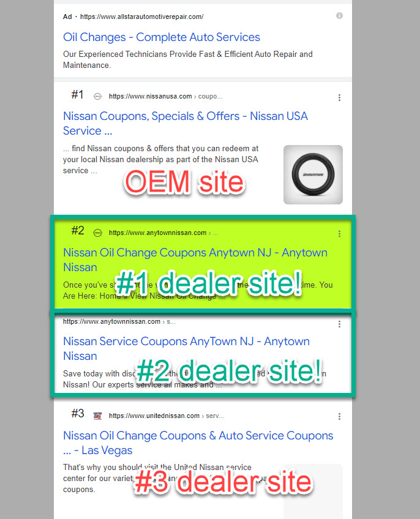Screen dimensions: 420x519
Task: Open the unitednissan.com result URL
Action: [167, 416]
